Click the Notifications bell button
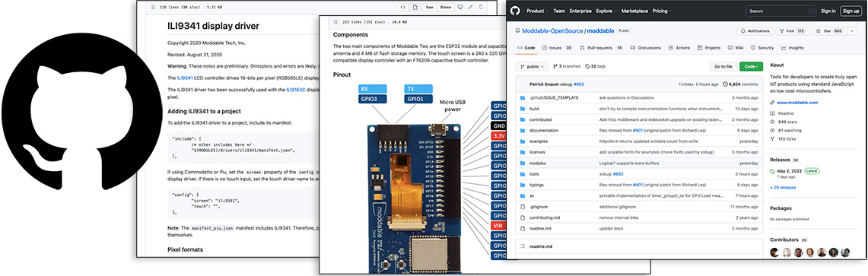 755,31
